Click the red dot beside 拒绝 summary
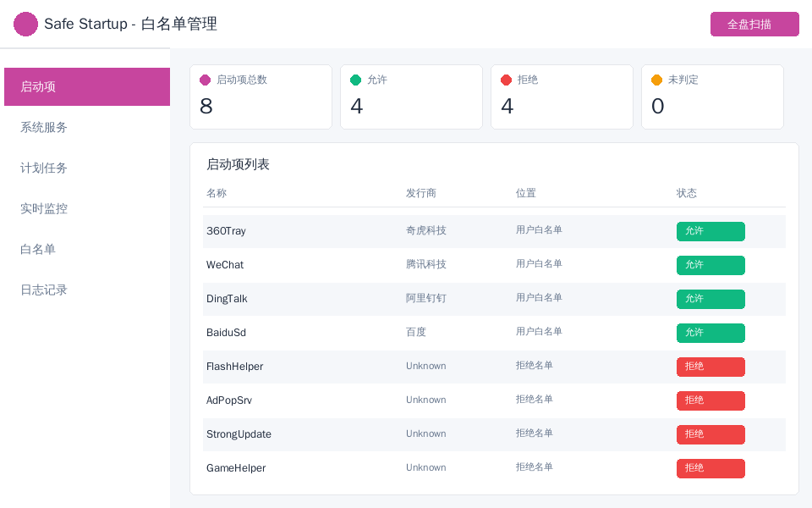This screenshot has width=812, height=508. pyautogui.click(x=507, y=80)
